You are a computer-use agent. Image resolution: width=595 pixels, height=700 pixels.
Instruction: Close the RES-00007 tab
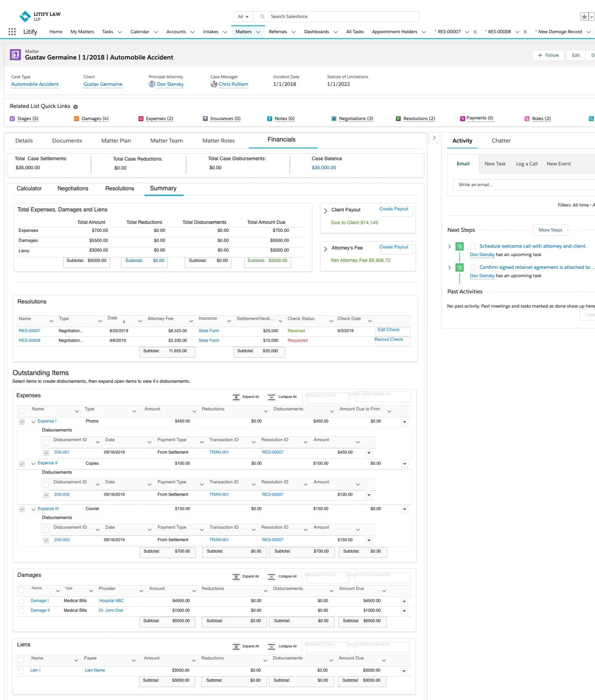click(475, 32)
